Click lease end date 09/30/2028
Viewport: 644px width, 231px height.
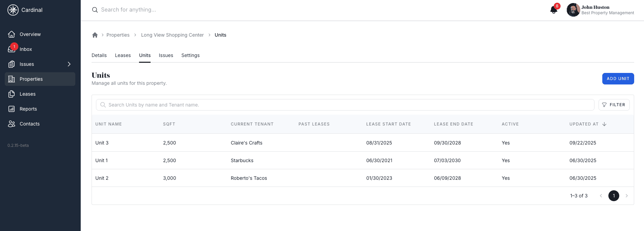pos(447,143)
